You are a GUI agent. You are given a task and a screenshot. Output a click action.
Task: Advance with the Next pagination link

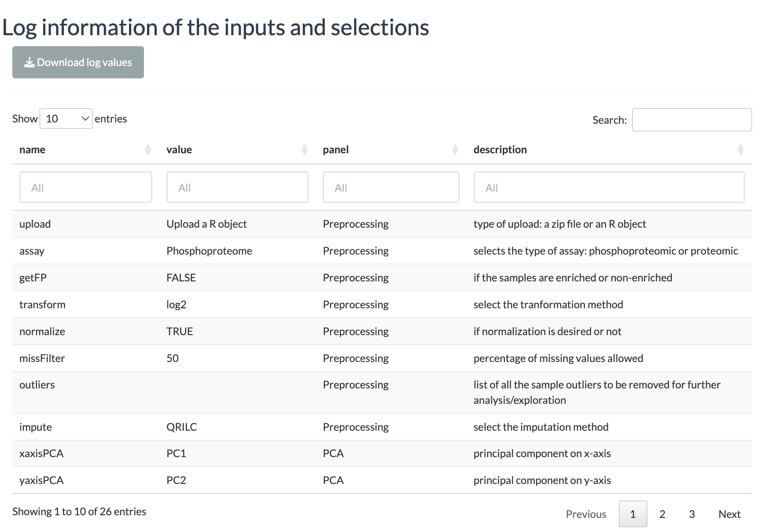tap(730, 514)
